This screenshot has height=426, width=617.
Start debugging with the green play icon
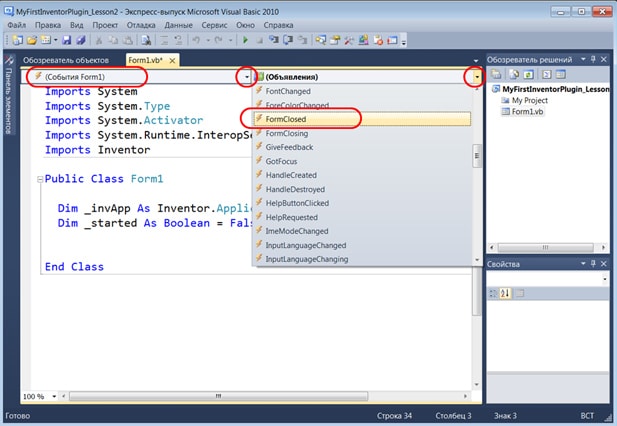[245, 40]
